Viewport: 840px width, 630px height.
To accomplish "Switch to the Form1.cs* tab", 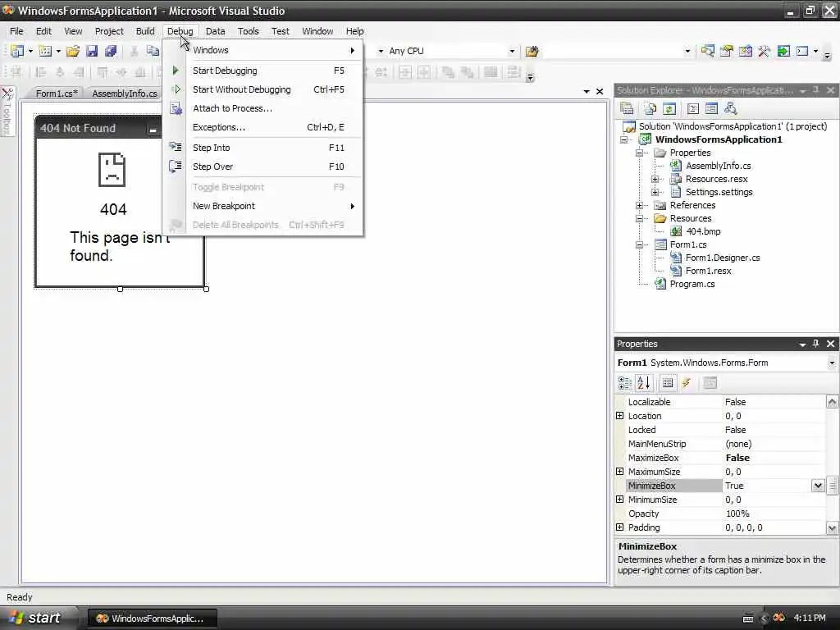I will click(x=57, y=94).
